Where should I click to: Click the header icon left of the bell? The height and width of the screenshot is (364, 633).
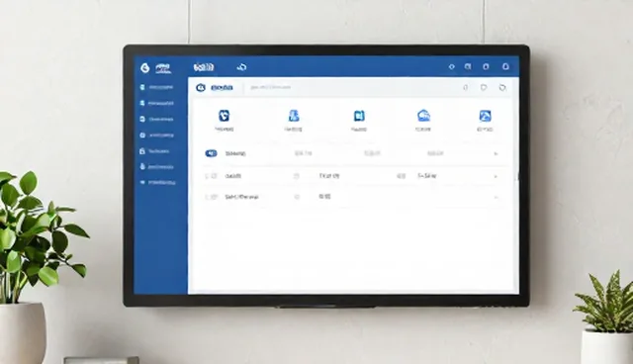pyautogui.click(x=486, y=66)
